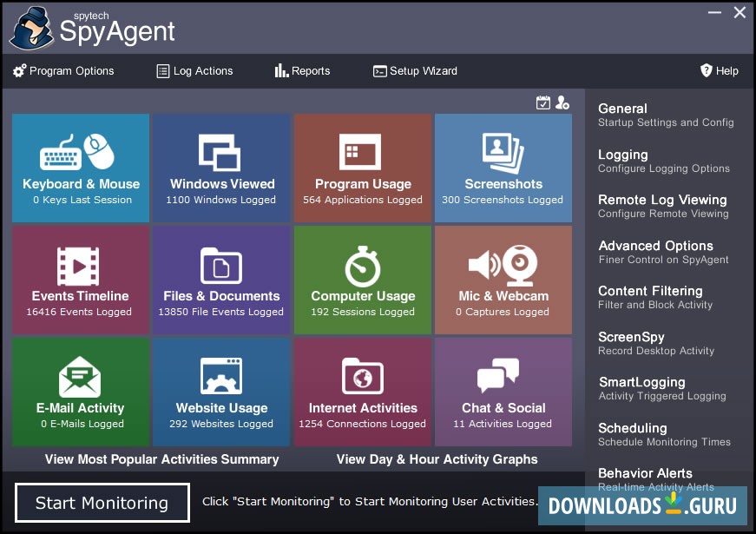
Task: Select '300 Screenshots Logged' text
Action: 503,200
